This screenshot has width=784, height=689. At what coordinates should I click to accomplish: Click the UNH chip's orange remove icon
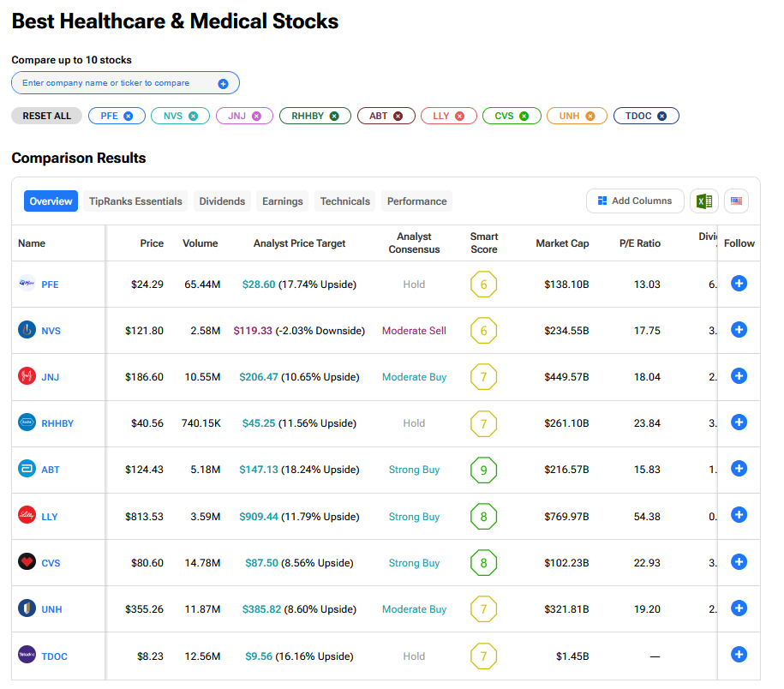[589, 116]
